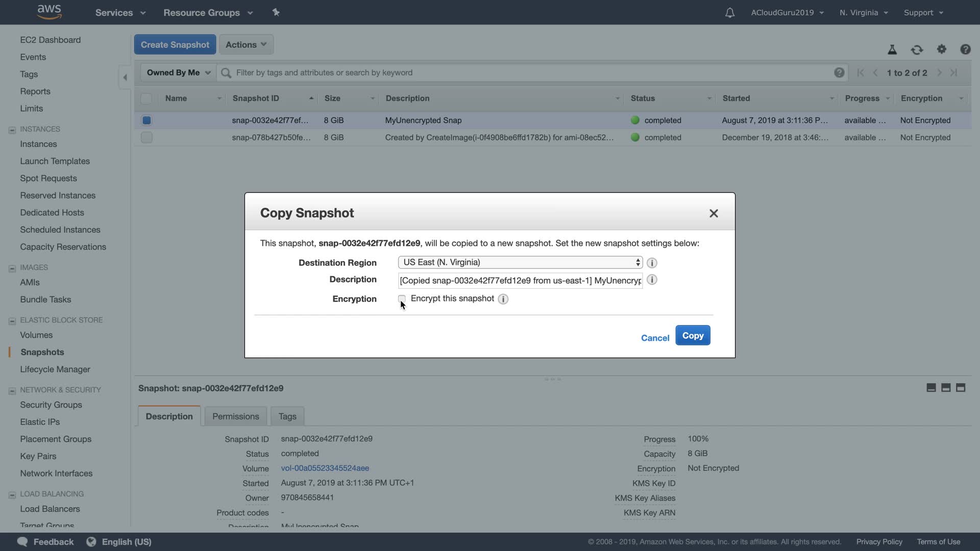The image size is (980, 551).
Task: Click the info icon beside Encrypt this snapshot
Action: click(x=503, y=299)
